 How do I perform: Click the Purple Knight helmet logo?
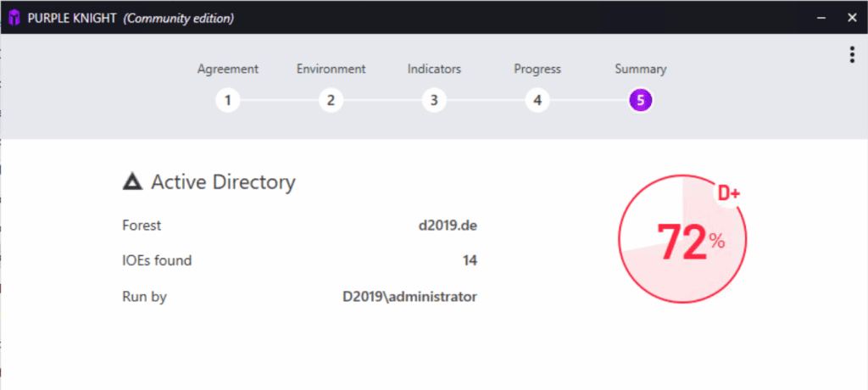pyautogui.click(x=14, y=18)
